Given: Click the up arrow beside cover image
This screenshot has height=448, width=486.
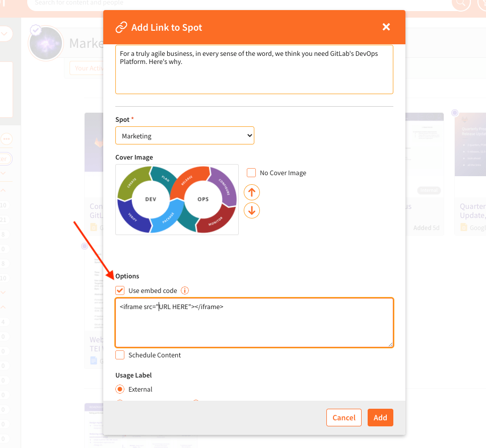Looking at the screenshot, I should coord(252,192).
